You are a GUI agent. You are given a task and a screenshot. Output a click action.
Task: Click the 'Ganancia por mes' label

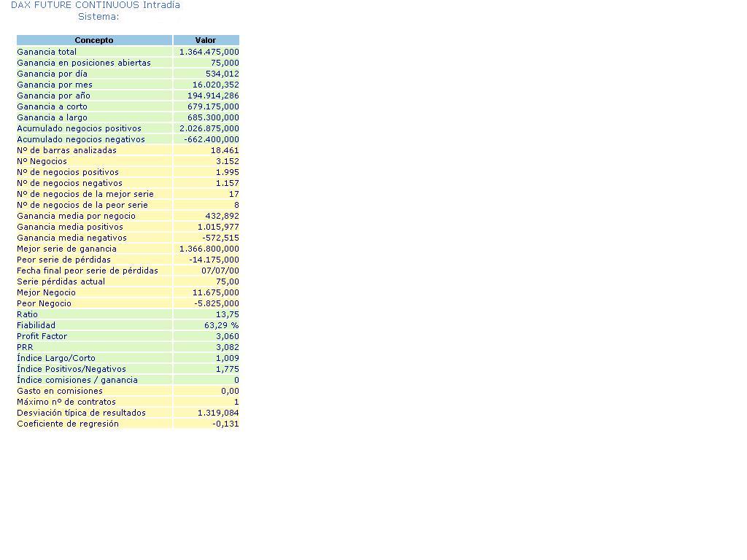pyautogui.click(x=55, y=85)
